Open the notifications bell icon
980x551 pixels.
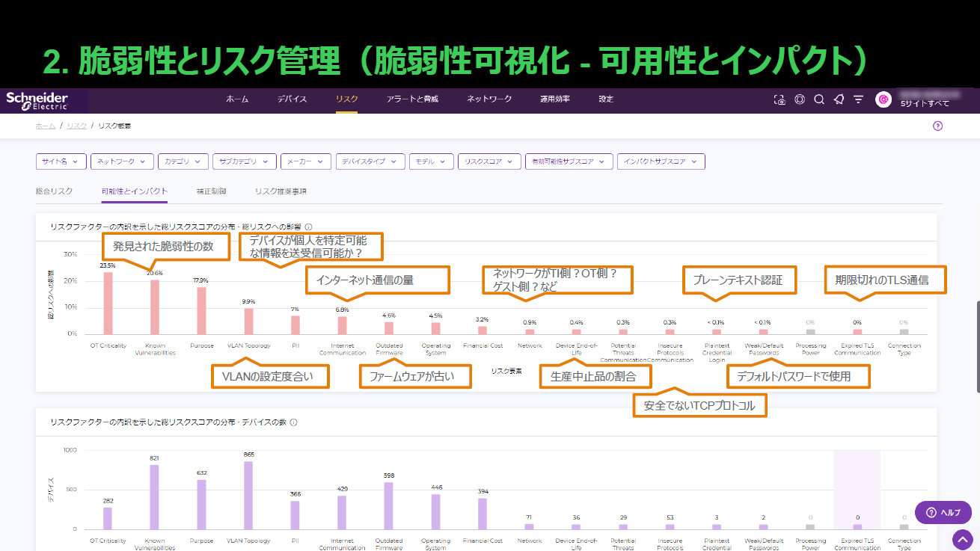839,99
